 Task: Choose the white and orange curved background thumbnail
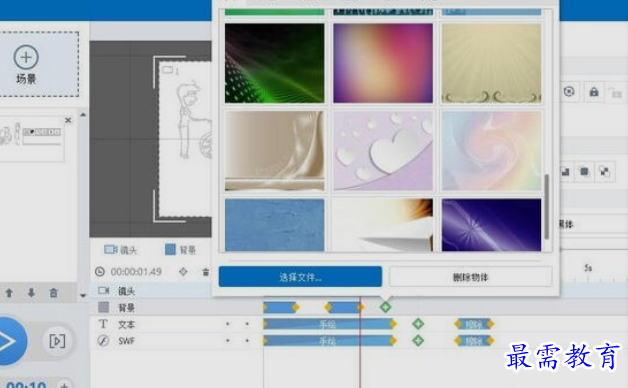(383, 225)
